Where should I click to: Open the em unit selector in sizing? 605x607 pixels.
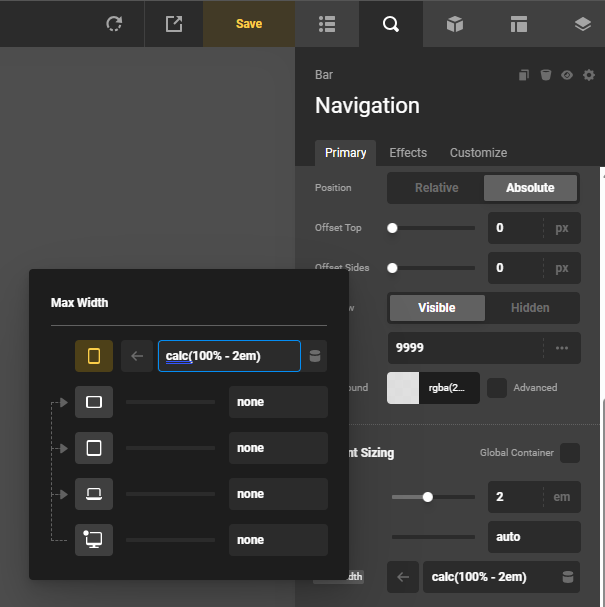click(x=562, y=497)
